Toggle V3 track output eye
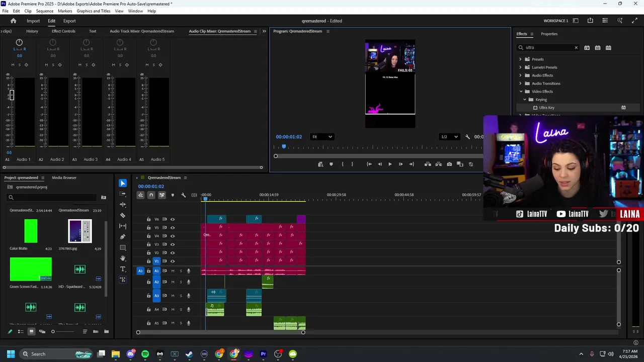Screen dimensions: 644x362 click(x=173, y=244)
